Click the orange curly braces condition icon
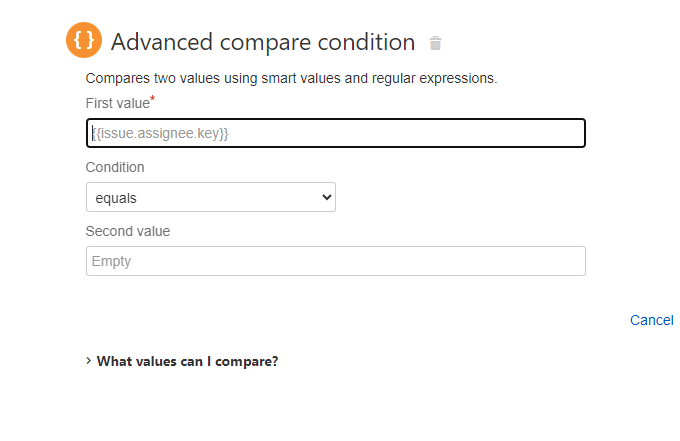This screenshot has height=441, width=680. coord(84,40)
